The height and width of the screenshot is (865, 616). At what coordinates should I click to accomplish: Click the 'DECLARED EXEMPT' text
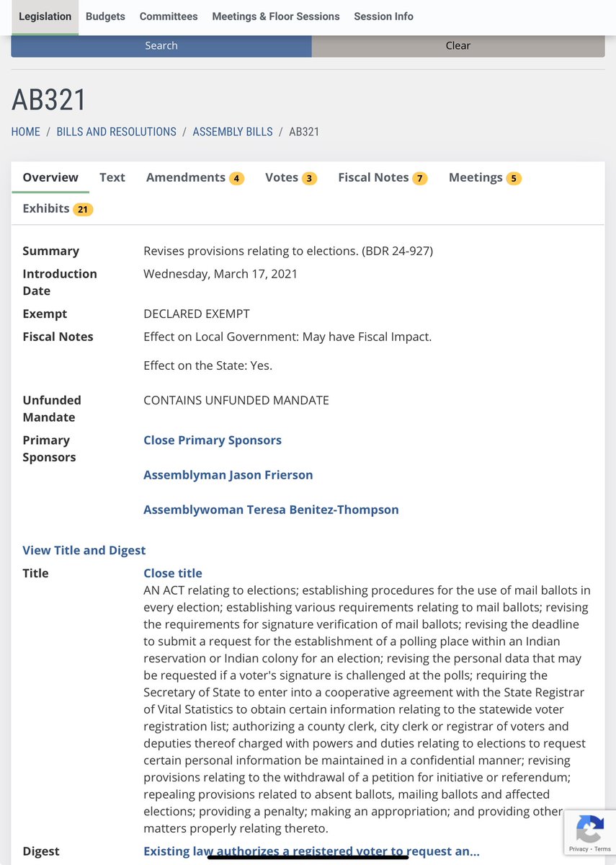click(197, 314)
